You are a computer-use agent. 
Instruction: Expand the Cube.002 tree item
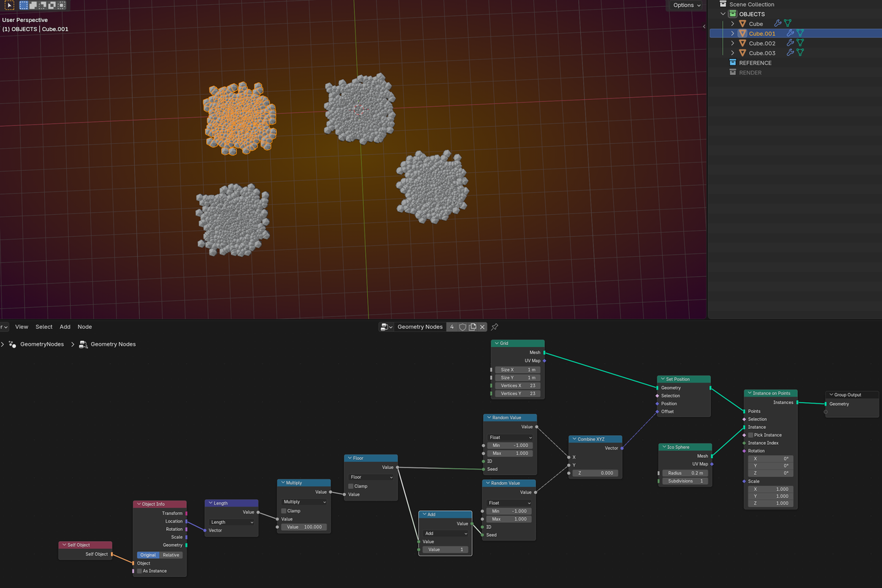732,43
